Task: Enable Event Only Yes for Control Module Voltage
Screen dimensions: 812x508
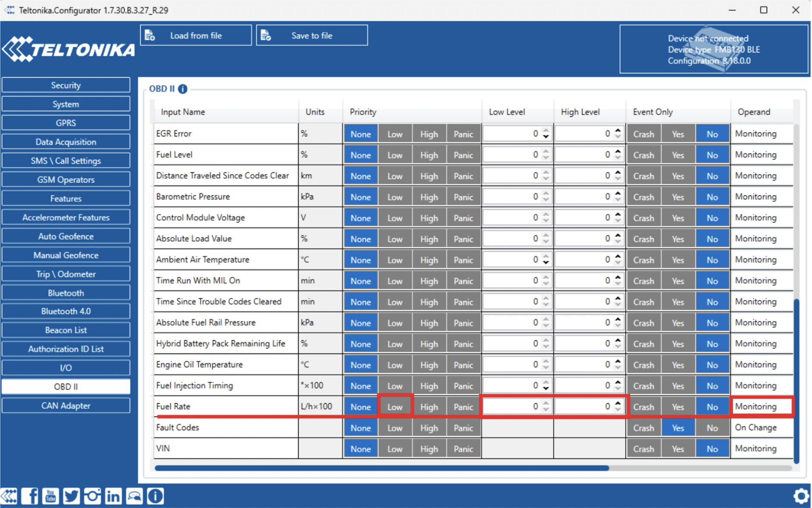Action: pyautogui.click(x=678, y=218)
